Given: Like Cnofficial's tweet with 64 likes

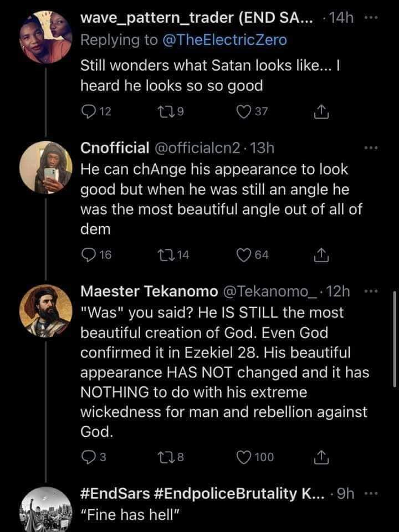Looking at the screenshot, I should (x=245, y=254).
